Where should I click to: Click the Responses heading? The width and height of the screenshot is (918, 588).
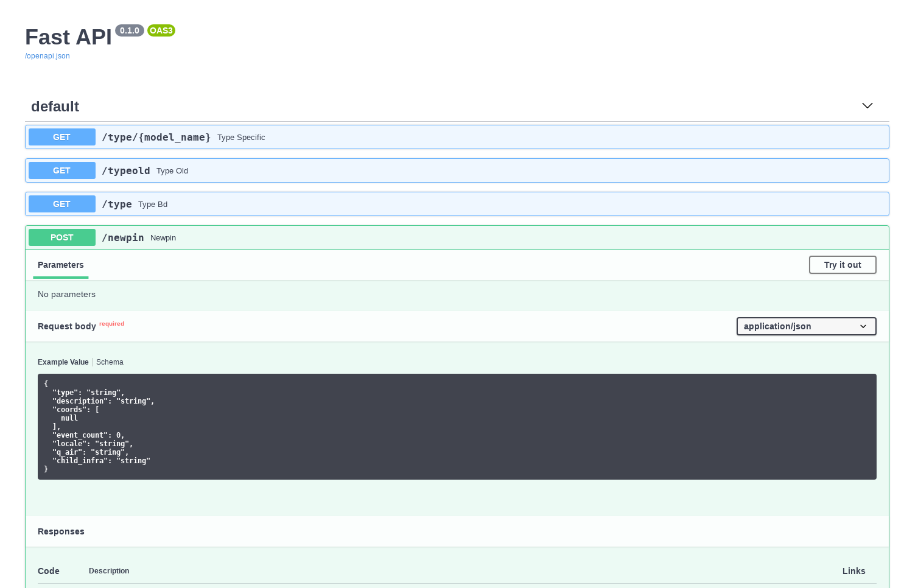(61, 531)
